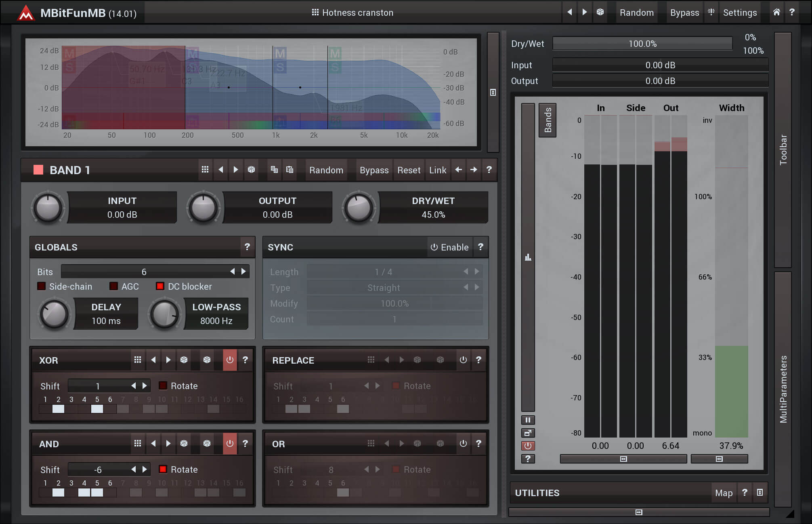
Task: Toggle XOR bit 2 cell
Action: (x=58, y=409)
